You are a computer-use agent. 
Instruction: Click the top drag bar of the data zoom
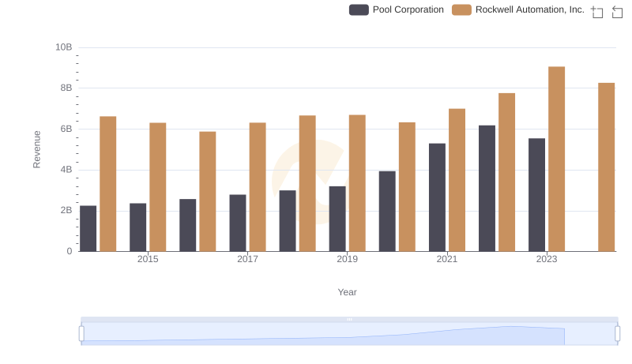pos(349,319)
